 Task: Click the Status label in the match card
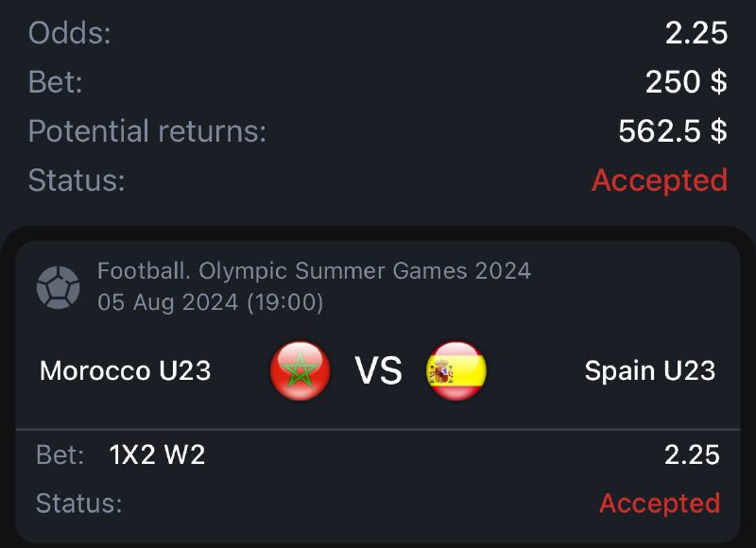click(78, 504)
